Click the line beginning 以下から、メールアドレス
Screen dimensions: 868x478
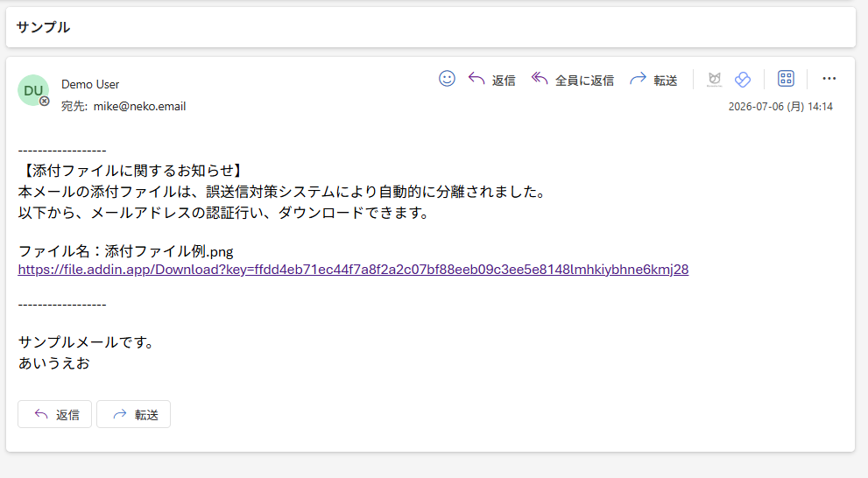pyautogui.click(x=225, y=213)
